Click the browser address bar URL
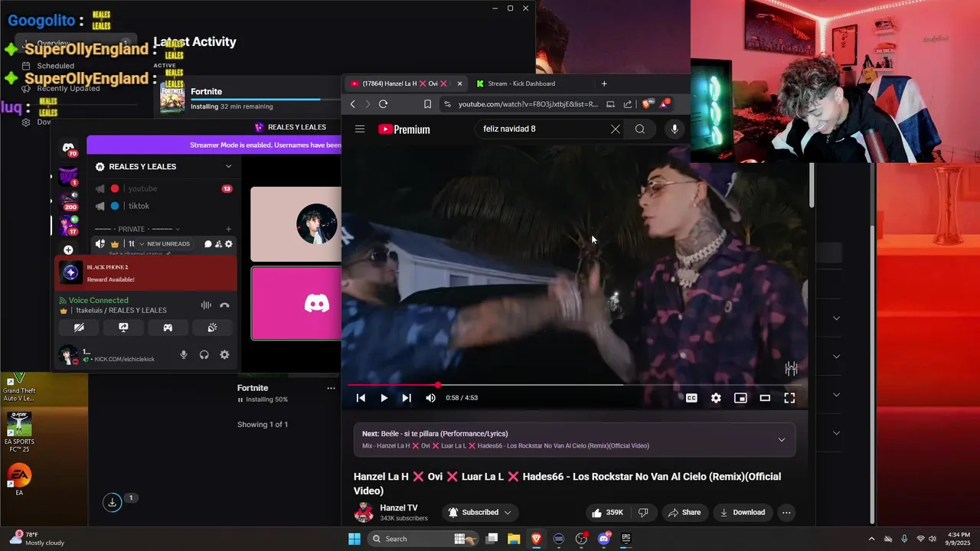 click(528, 104)
